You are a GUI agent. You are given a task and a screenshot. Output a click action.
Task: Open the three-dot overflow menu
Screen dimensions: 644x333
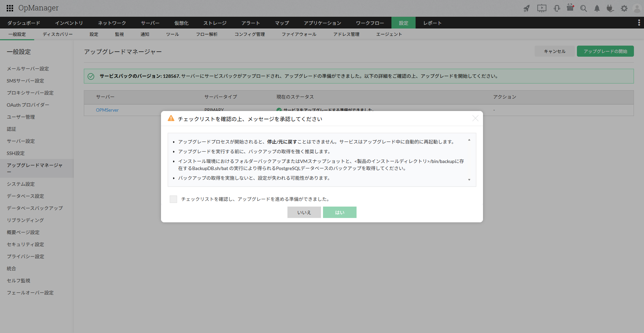tap(639, 22)
